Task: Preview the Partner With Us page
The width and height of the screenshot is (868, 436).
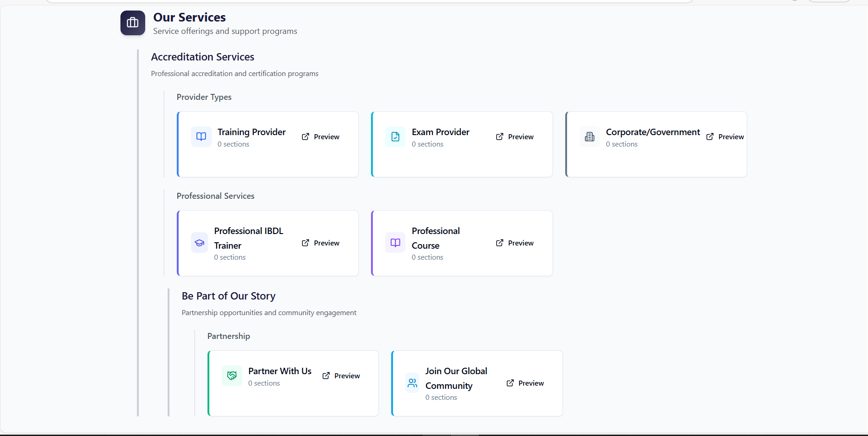Action: click(341, 376)
